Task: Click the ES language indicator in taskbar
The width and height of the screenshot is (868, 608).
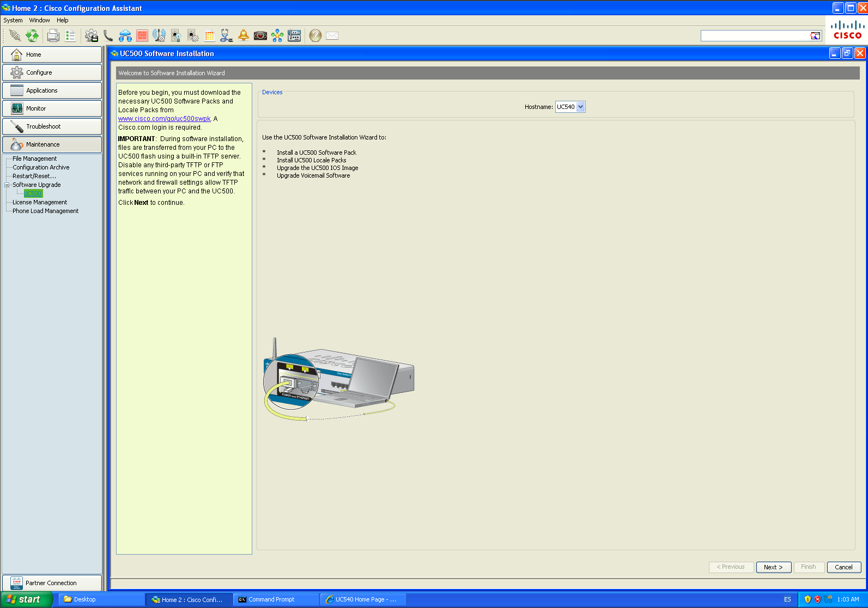Action: [787, 599]
